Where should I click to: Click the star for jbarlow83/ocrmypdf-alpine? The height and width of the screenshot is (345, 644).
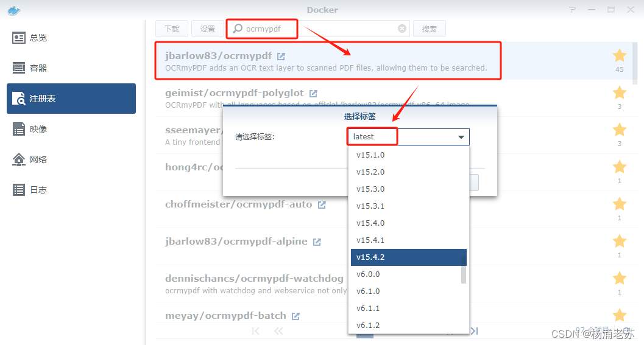click(620, 241)
